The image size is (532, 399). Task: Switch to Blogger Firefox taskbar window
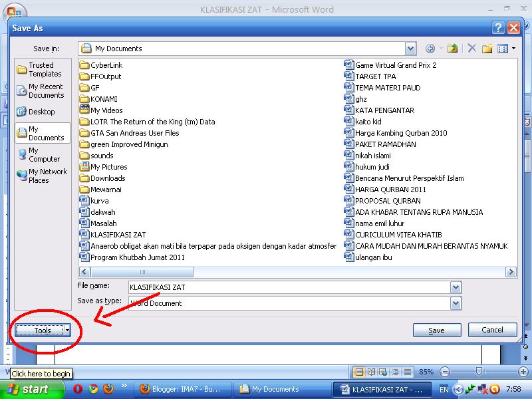tap(184, 389)
